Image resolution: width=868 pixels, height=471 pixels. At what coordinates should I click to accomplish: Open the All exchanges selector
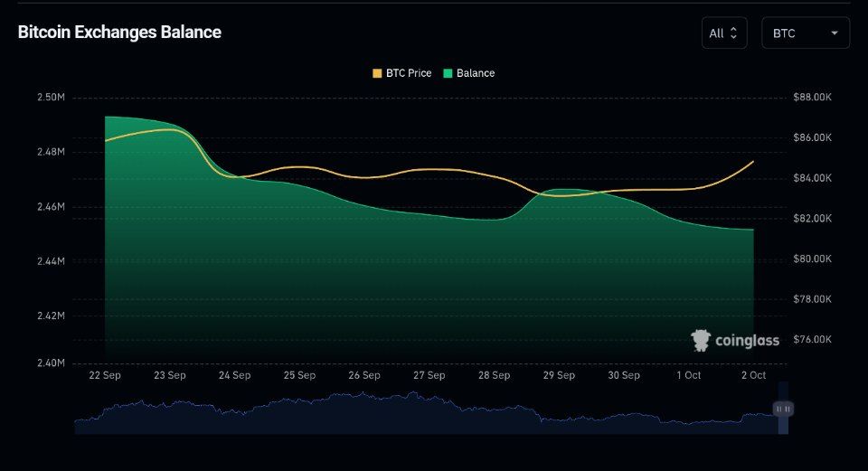click(724, 33)
